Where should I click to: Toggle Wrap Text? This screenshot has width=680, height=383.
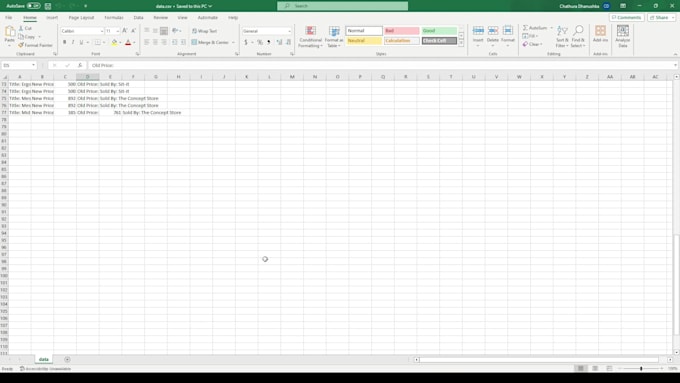[x=204, y=31]
